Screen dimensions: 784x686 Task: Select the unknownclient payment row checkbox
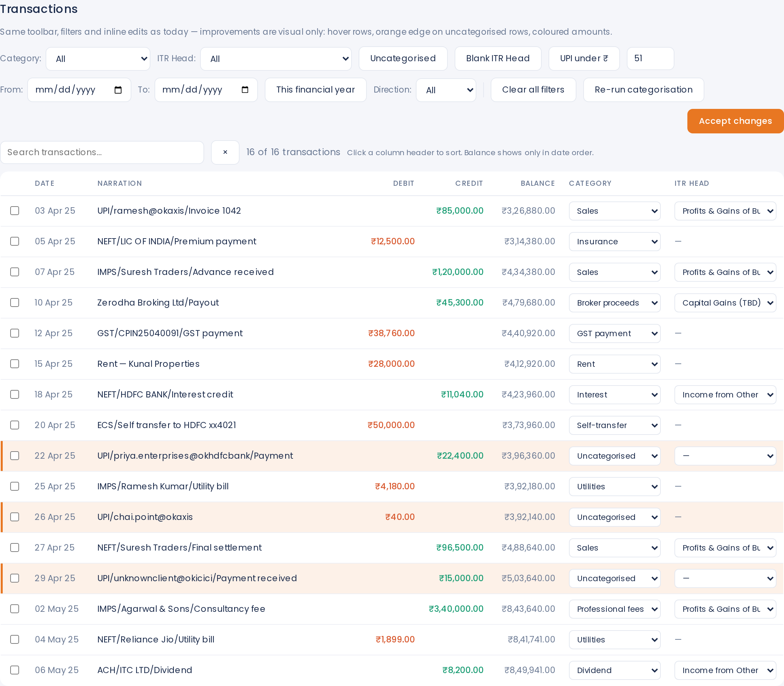(15, 578)
